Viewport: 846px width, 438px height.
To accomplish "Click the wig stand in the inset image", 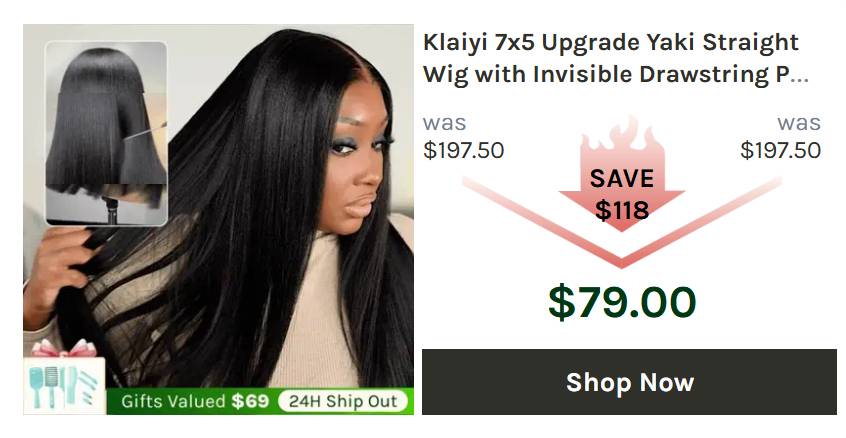I will 112,209.
